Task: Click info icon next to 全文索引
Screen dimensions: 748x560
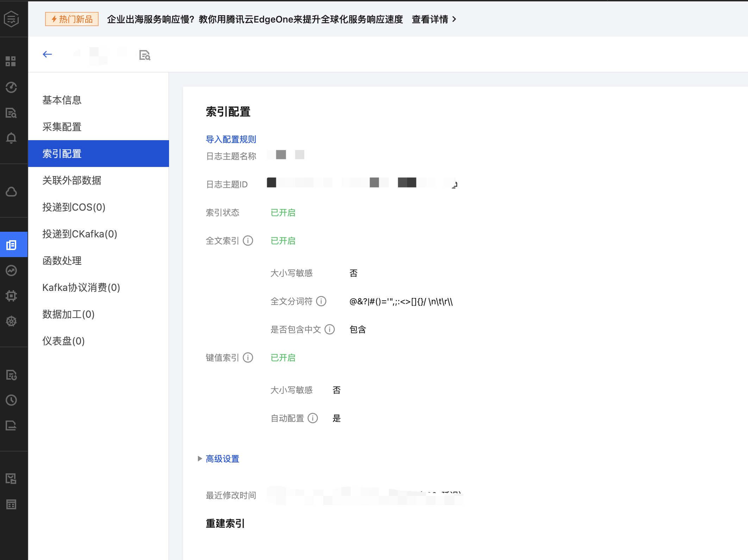Action: click(x=248, y=241)
